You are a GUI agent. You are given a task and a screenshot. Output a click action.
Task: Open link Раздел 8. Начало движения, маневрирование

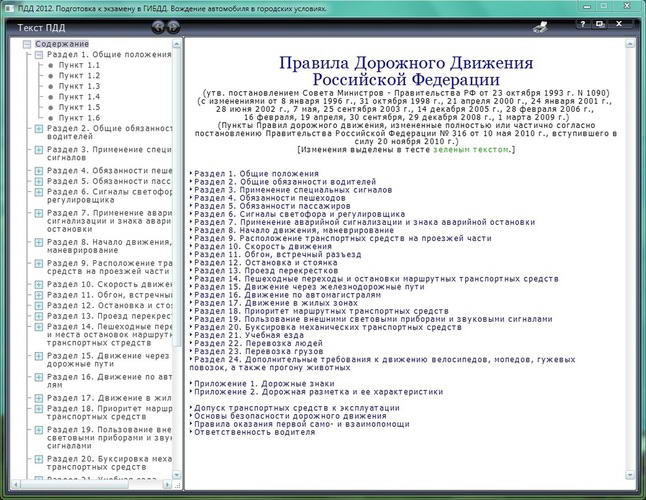click(294, 230)
